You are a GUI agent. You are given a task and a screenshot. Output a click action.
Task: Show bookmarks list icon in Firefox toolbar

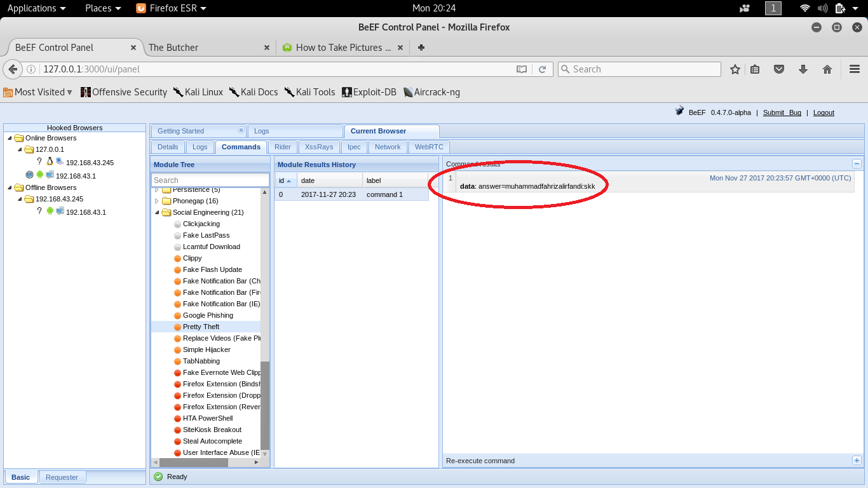tap(755, 69)
